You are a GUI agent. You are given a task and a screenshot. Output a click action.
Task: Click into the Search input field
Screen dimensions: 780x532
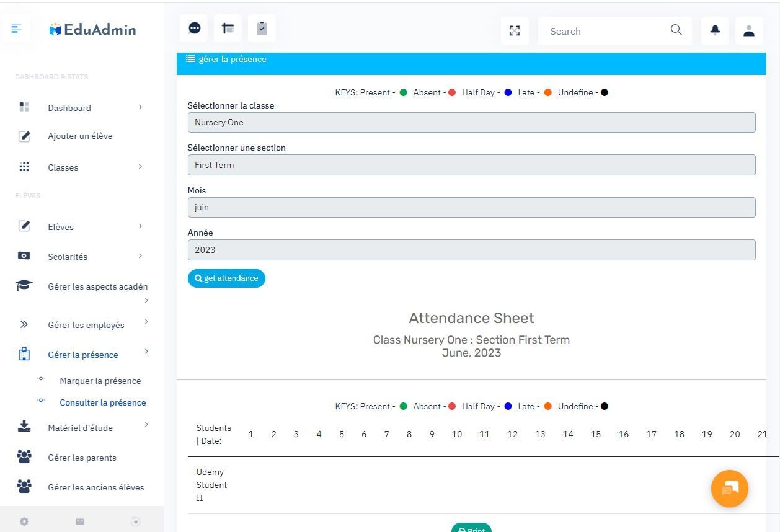pos(605,31)
